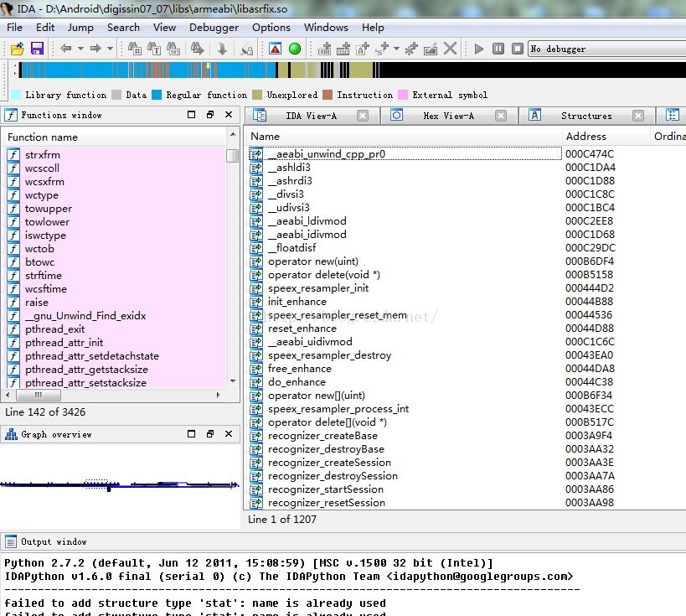The image size is (686, 616).
Task: Click the Save database floppy icon
Action: [37, 49]
